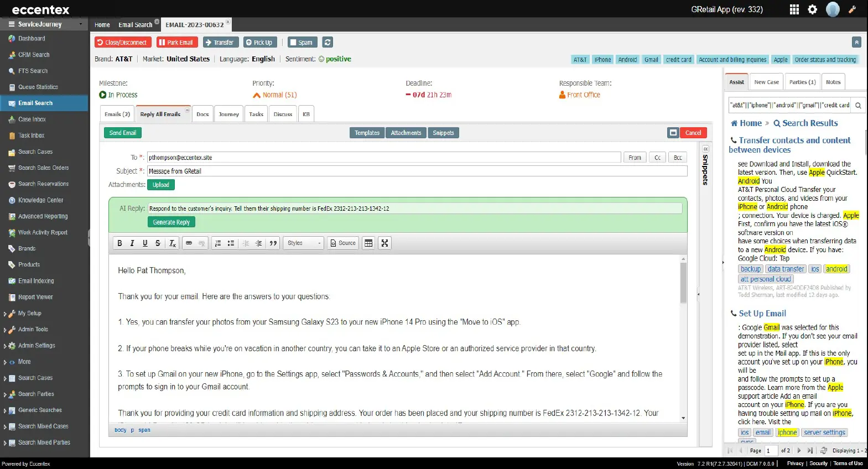Expand the My Setup sidebar group
The width and height of the screenshot is (868, 469).
click(x=5, y=314)
